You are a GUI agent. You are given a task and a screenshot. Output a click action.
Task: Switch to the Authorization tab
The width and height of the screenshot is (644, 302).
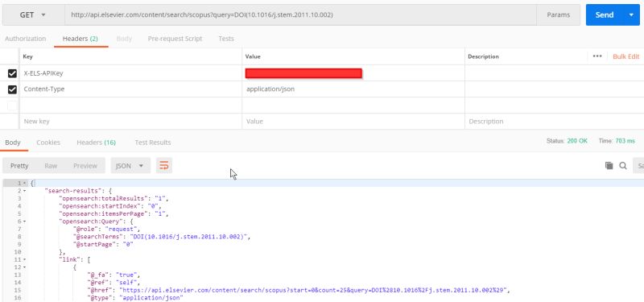26,39
